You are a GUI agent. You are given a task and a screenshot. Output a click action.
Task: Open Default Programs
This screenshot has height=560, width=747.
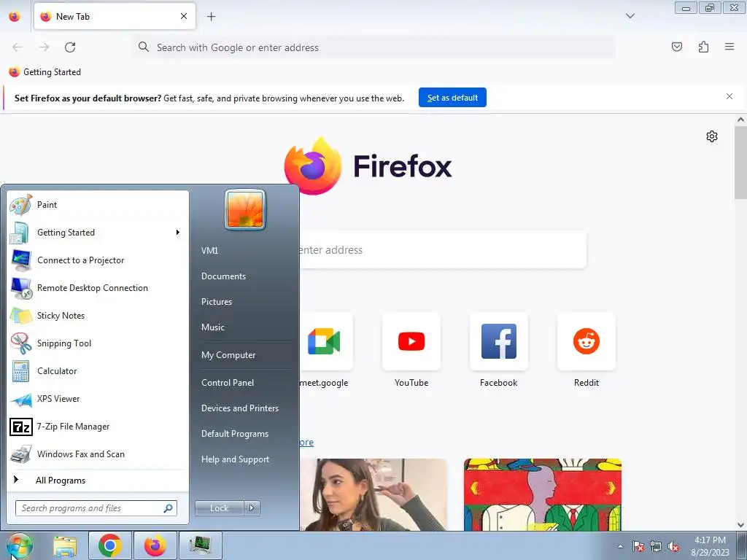pyautogui.click(x=234, y=434)
